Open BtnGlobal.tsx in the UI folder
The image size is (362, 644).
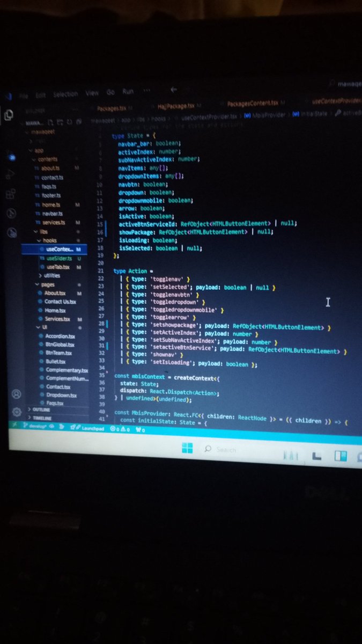[x=60, y=345]
